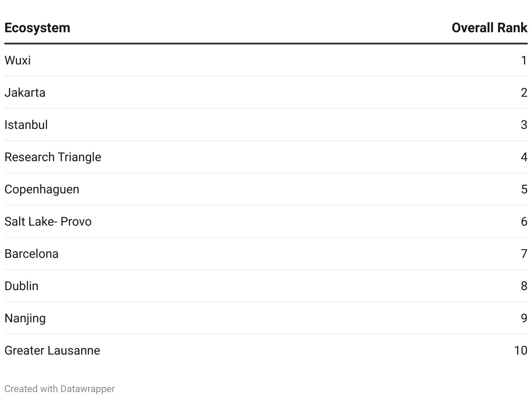Click rank number 9 beside Nanjing

click(524, 318)
